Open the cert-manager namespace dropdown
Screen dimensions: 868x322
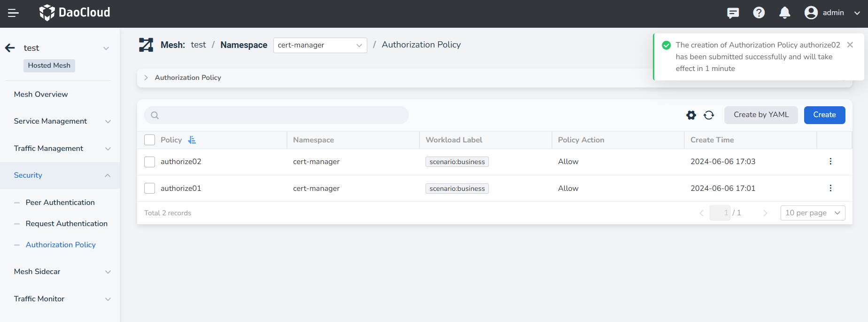(320, 45)
